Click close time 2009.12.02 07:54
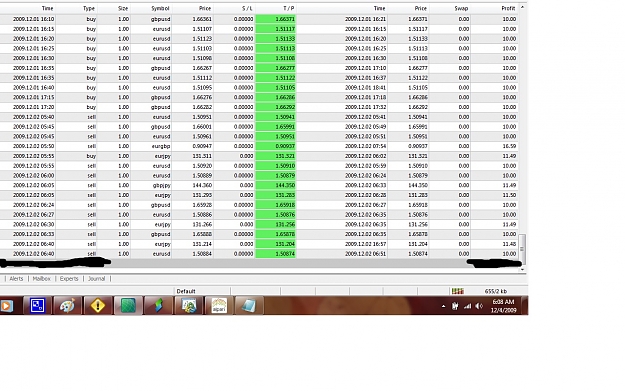This screenshot has width=625, height=391. 365,146
